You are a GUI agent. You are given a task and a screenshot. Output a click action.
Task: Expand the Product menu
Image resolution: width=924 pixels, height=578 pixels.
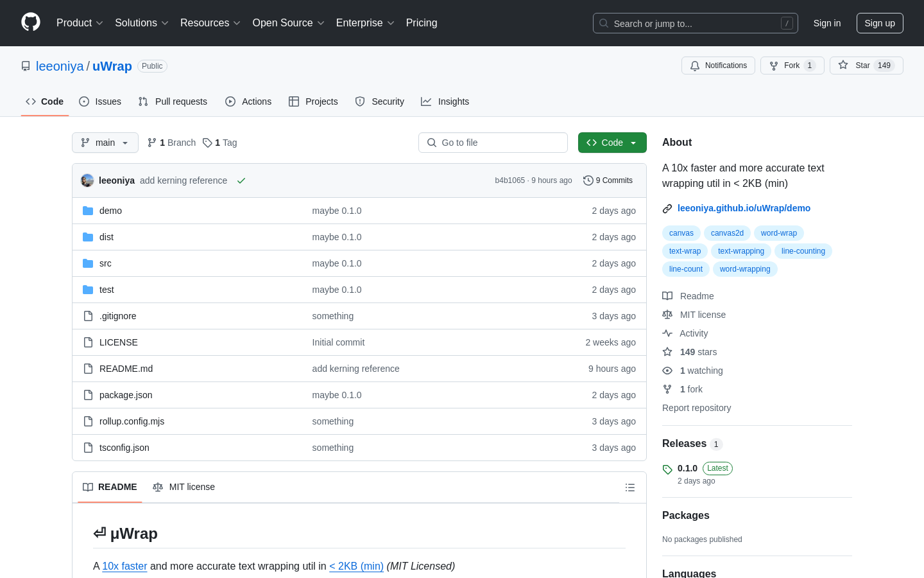pos(80,23)
